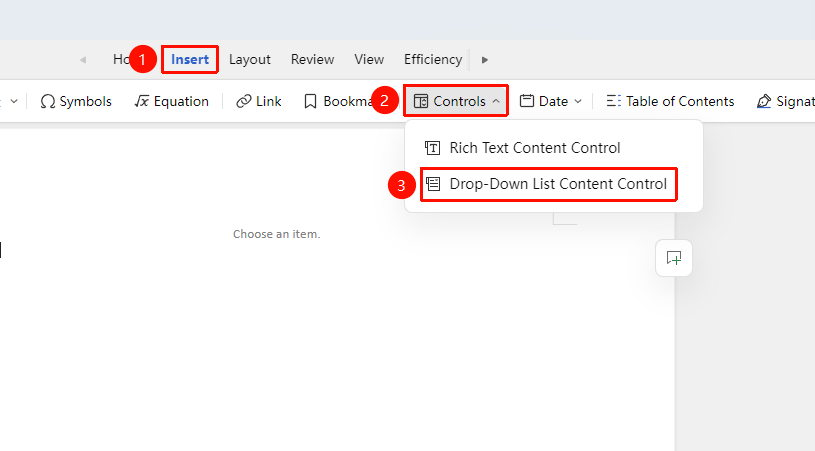The width and height of the screenshot is (815, 451).
Task: Add a comment with the margin button
Action: click(674, 258)
